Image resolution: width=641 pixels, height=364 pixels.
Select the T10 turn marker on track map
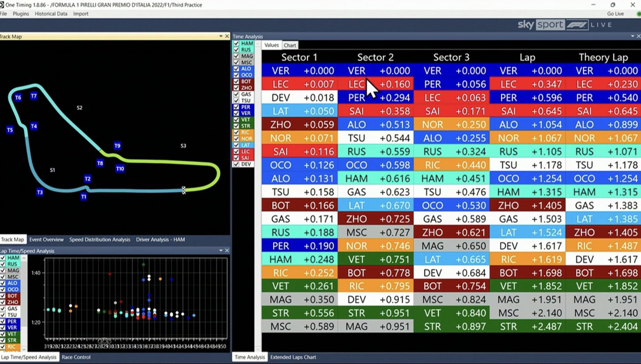pos(120,168)
